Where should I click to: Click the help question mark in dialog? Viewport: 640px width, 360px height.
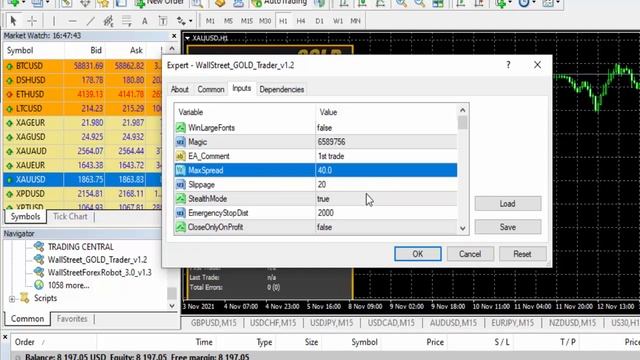(508, 65)
